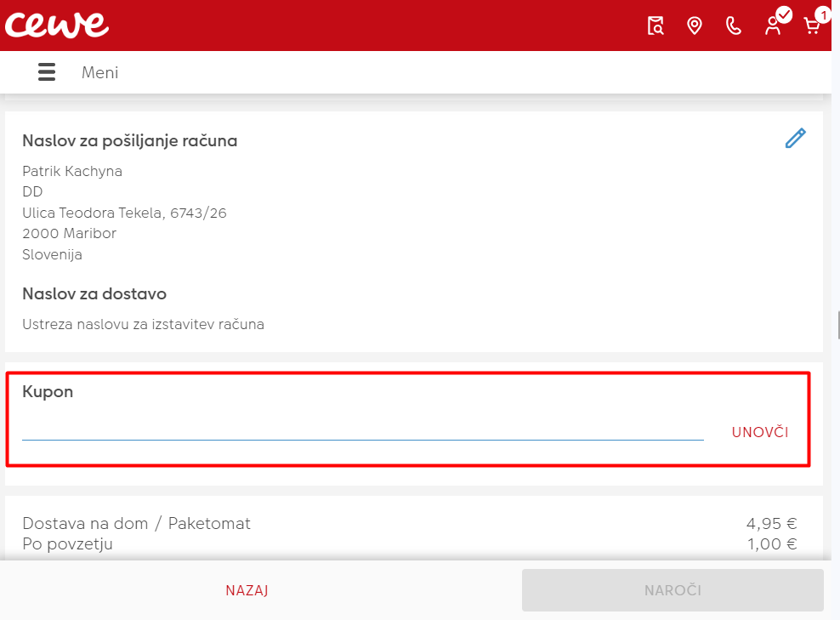Open the order tracking search icon

(x=656, y=26)
